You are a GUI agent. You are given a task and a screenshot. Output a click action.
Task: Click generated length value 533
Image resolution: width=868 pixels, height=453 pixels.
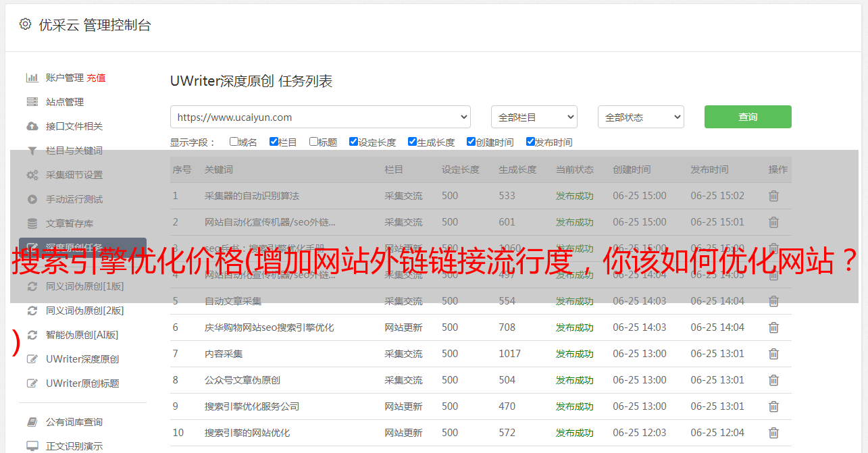[507, 196]
